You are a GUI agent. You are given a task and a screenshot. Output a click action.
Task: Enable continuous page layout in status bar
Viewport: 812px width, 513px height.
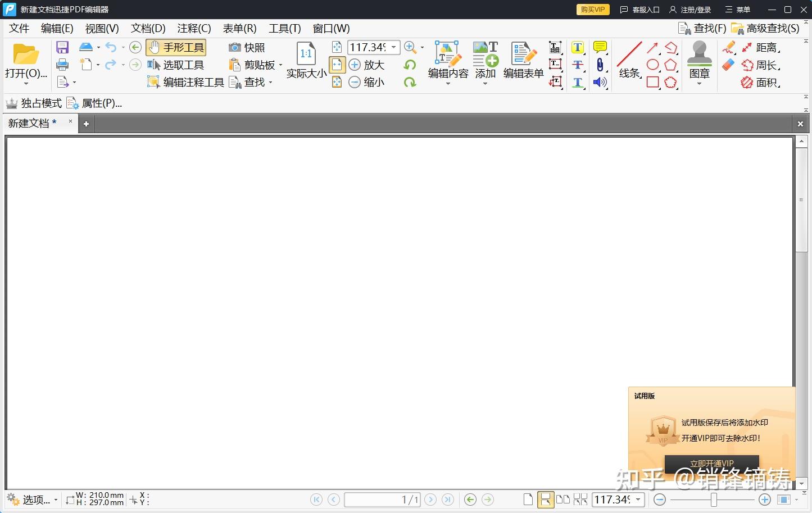click(x=545, y=500)
